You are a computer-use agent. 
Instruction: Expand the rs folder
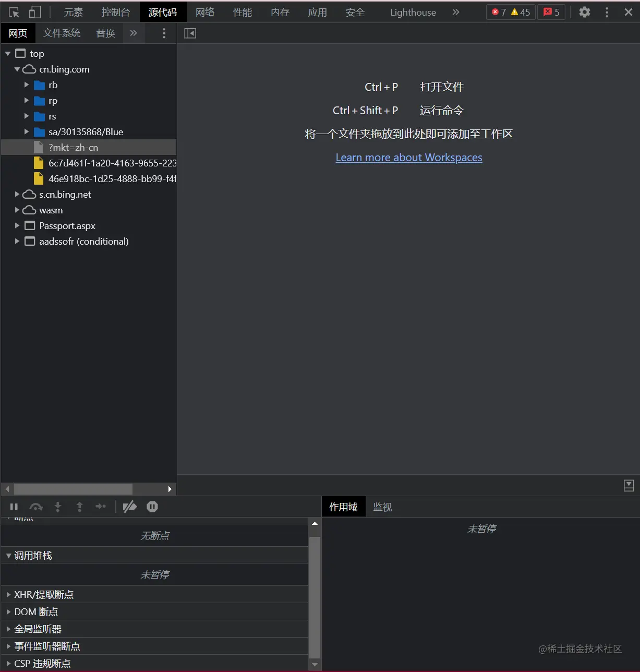click(27, 116)
